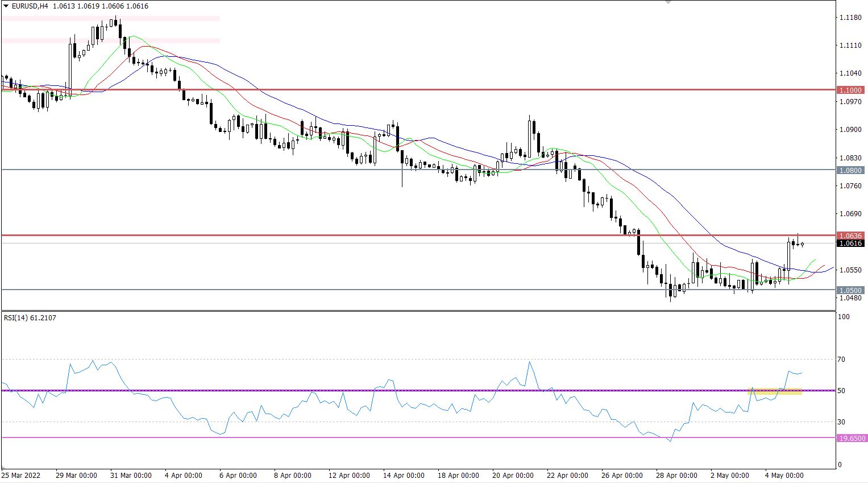Click the 1.0480 price scale value
Screen dimensions: 868x483
click(x=850, y=298)
